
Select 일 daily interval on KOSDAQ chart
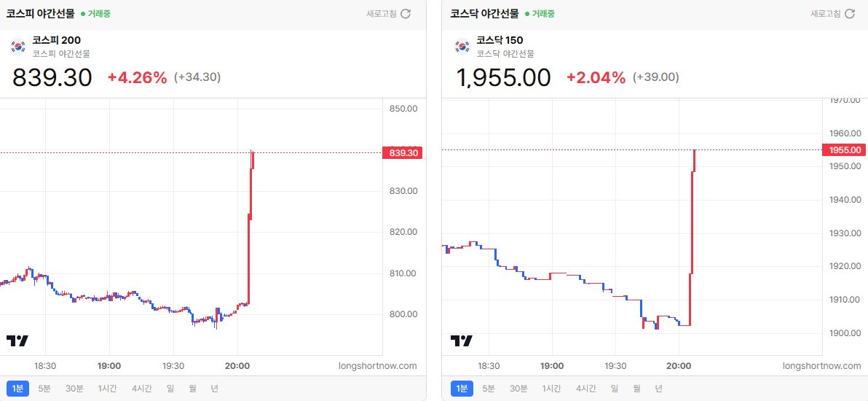coord(614,389)
